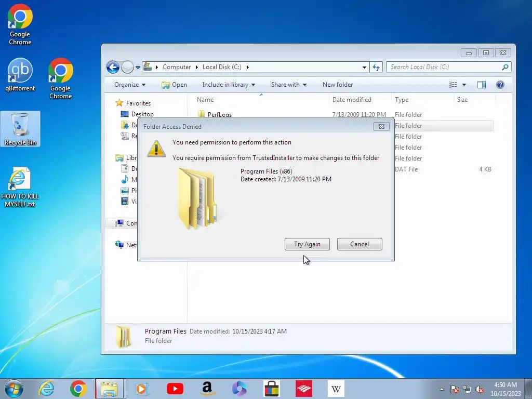Open the Windows Start menu orb
The width and height of the screenshot is (532, 399).
(14, 389)
